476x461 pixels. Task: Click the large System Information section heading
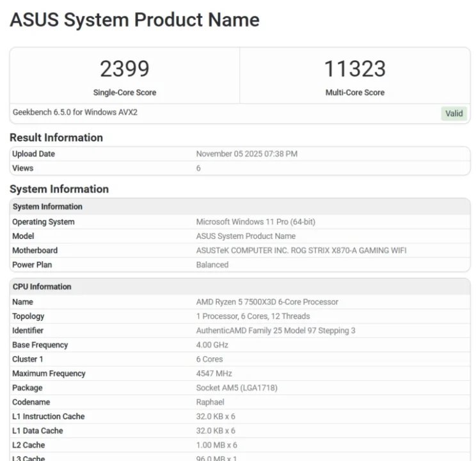point(59,189)
